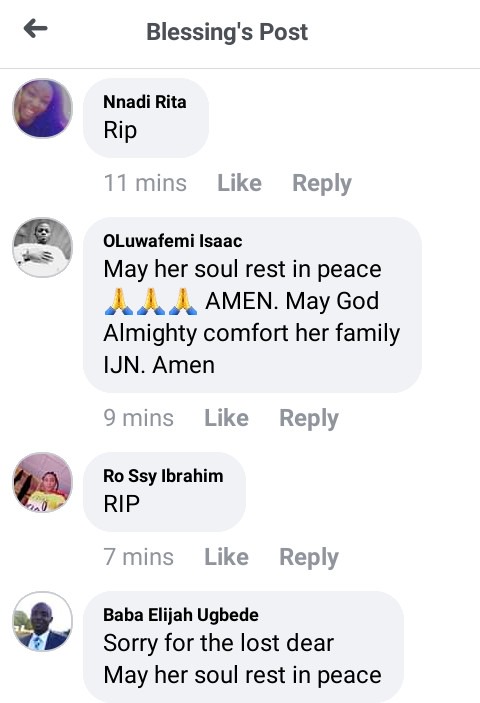480x703 pixels.
Task: Open Nnadi Rita's profile picture
Action: click(43, 108)
